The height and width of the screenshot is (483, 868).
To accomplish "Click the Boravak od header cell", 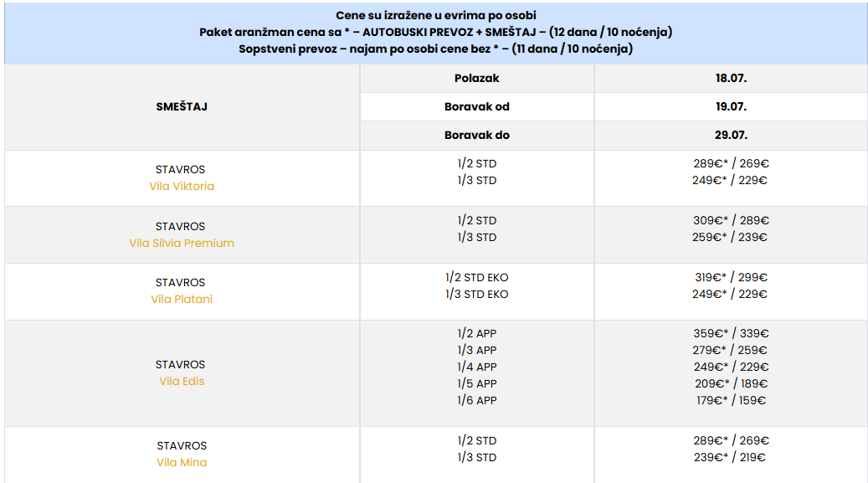I will click(476, 107).
